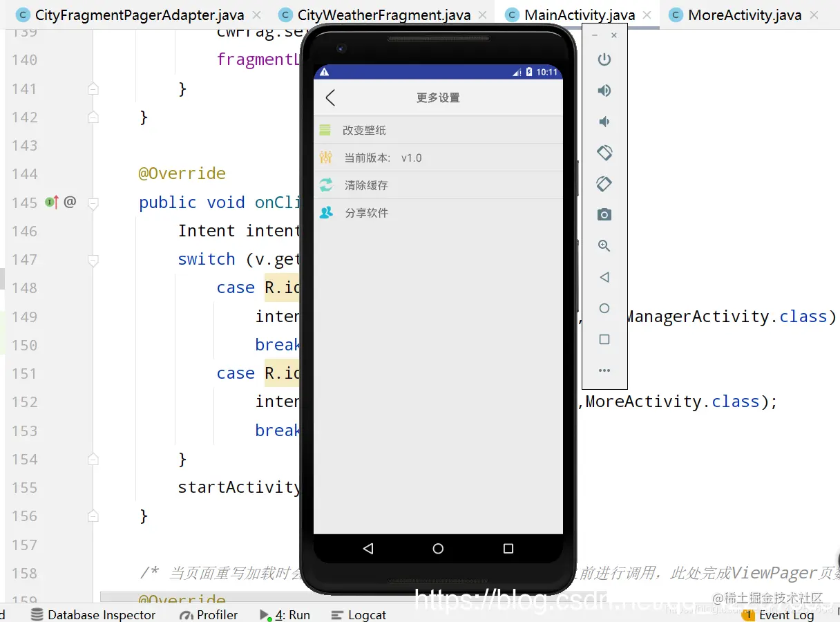This screenshot has height=622, width=840.
Task: Collapse fold marker on line 154
Action: pyautogui.click(x=93, y=459)
